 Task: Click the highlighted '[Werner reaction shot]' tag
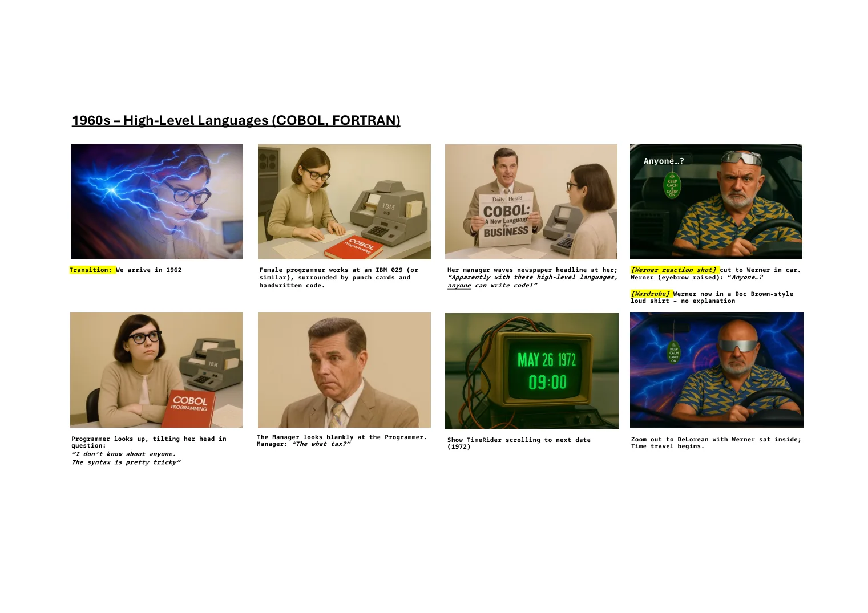click(x=673, y=270)
